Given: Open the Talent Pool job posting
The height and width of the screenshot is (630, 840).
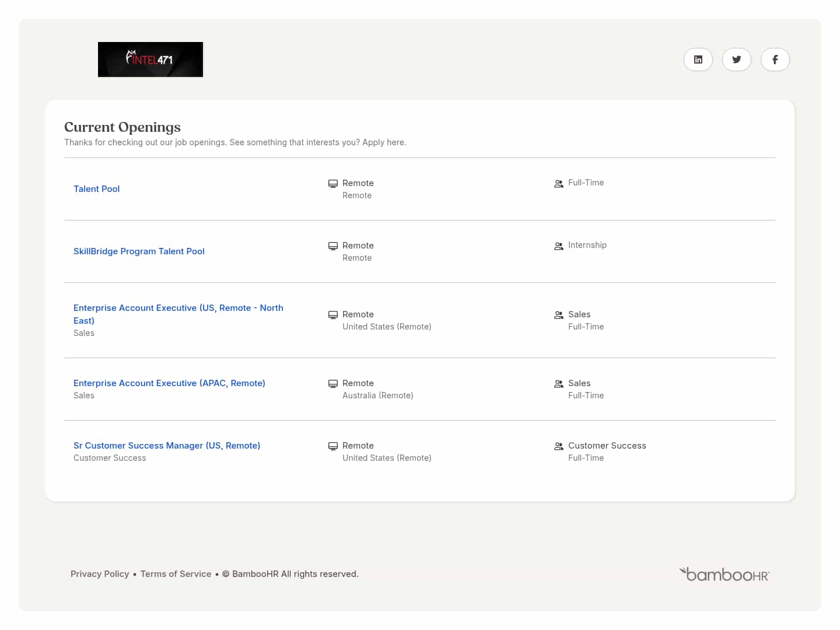Looking at the screenshot, I should 96,188.
